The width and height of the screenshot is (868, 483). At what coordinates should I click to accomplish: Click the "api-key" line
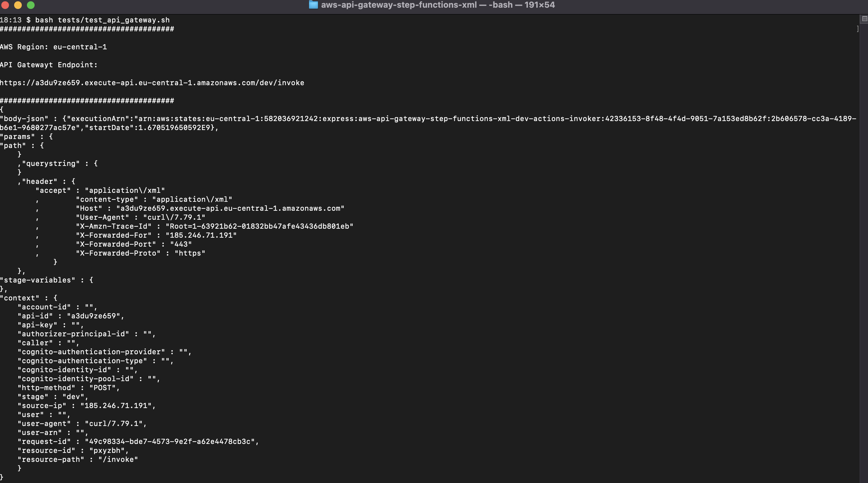pos(51,325)
